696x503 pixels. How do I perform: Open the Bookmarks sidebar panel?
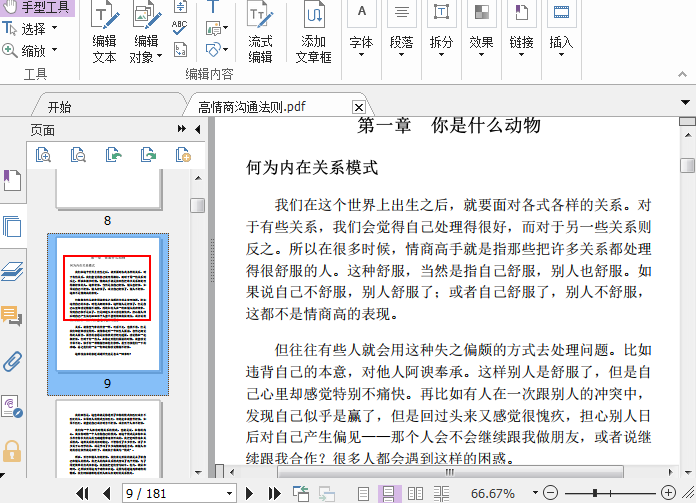(x=12, y=180)
